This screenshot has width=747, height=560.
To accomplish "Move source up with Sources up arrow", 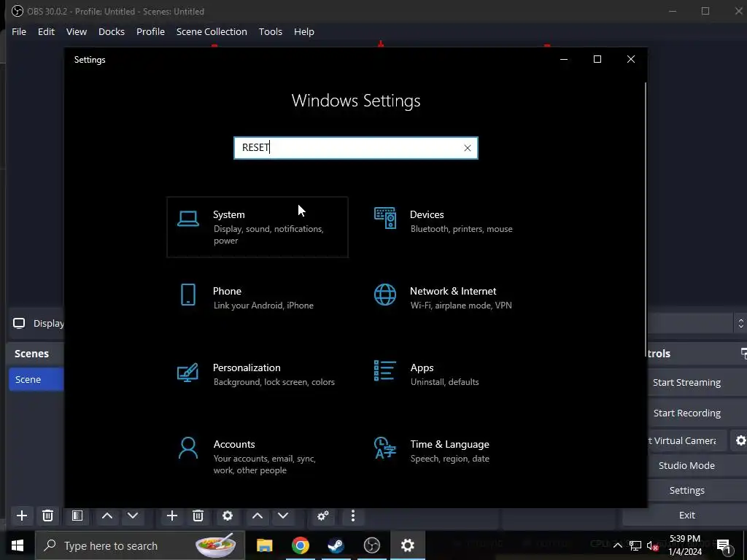I will point(258,516).
